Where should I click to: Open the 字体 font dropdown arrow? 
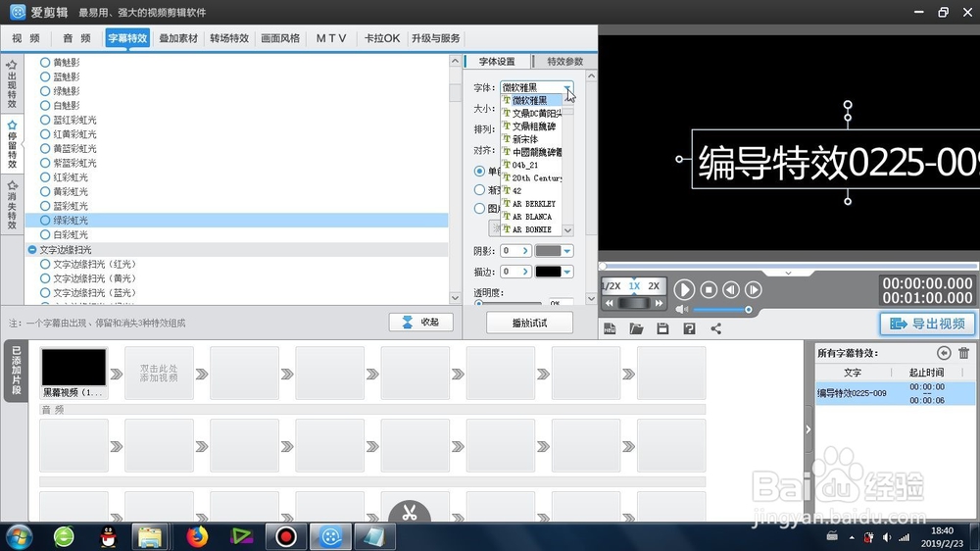point(566,88)
